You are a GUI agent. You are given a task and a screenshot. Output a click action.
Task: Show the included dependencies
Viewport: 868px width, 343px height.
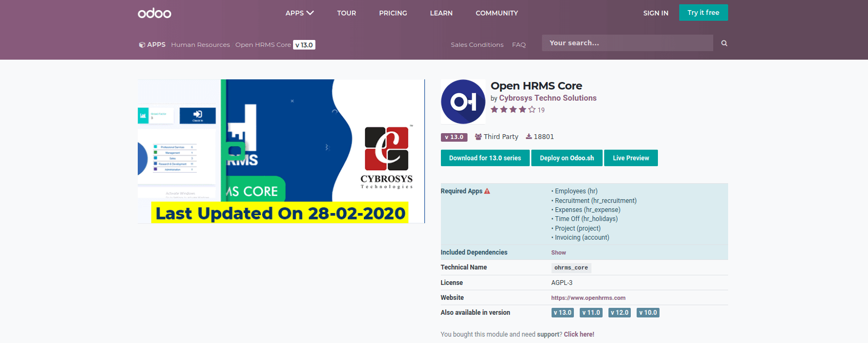coord(558,252)
